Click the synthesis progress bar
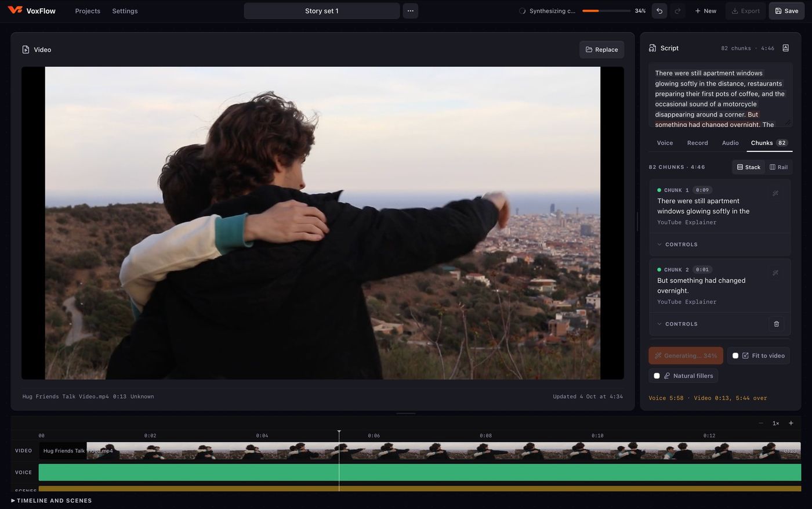Image resolution: width=812 pixels, height=509 pixels. pos(606,11)
